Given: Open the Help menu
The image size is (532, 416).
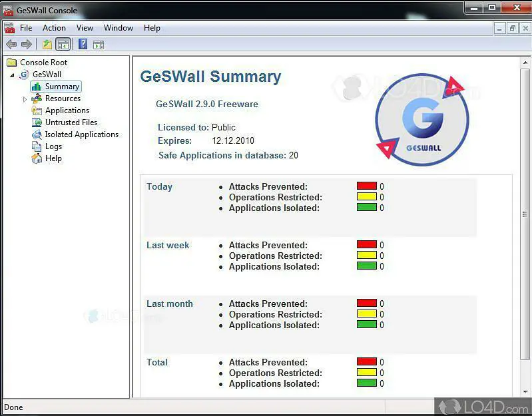Looking at the screenshot, I should tap(152, 28).
